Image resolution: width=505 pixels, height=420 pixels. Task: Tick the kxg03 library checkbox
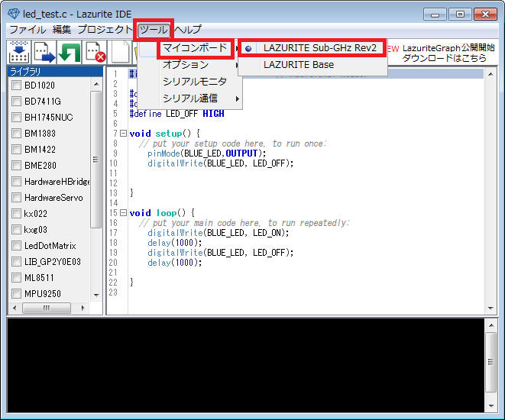pos(16,229)
